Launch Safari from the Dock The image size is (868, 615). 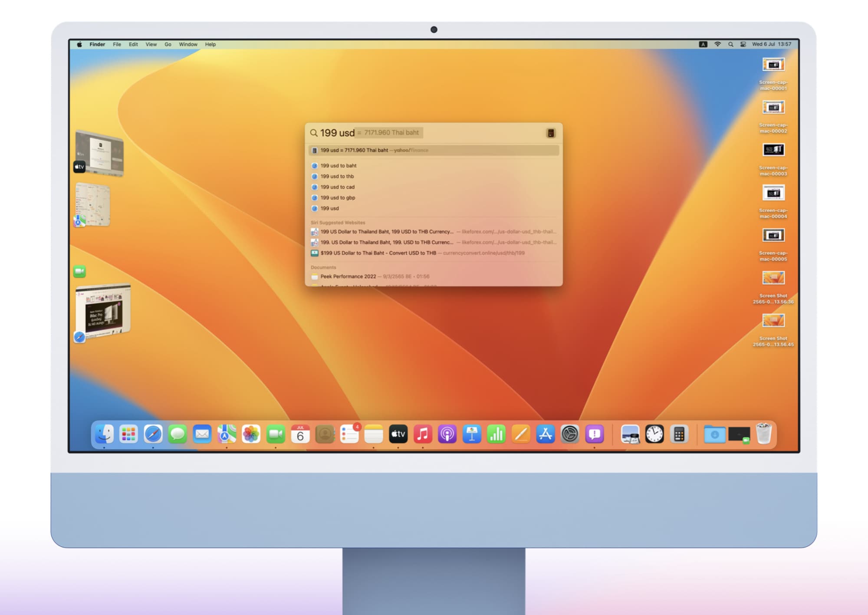153,434
